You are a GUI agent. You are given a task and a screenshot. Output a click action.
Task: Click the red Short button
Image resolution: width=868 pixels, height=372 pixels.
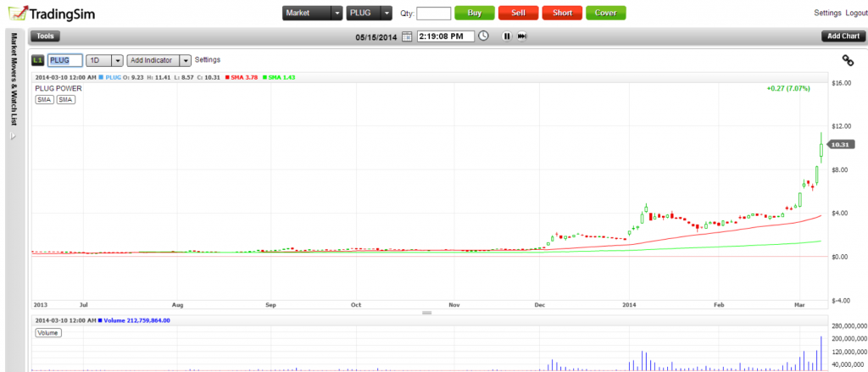(562, 13)
